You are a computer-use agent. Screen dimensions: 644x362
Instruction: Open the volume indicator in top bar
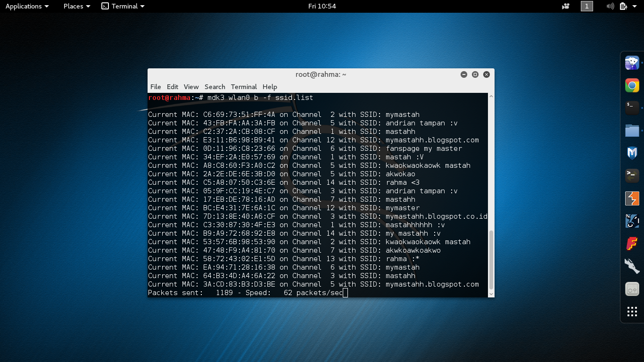click(x=610, y=6)
